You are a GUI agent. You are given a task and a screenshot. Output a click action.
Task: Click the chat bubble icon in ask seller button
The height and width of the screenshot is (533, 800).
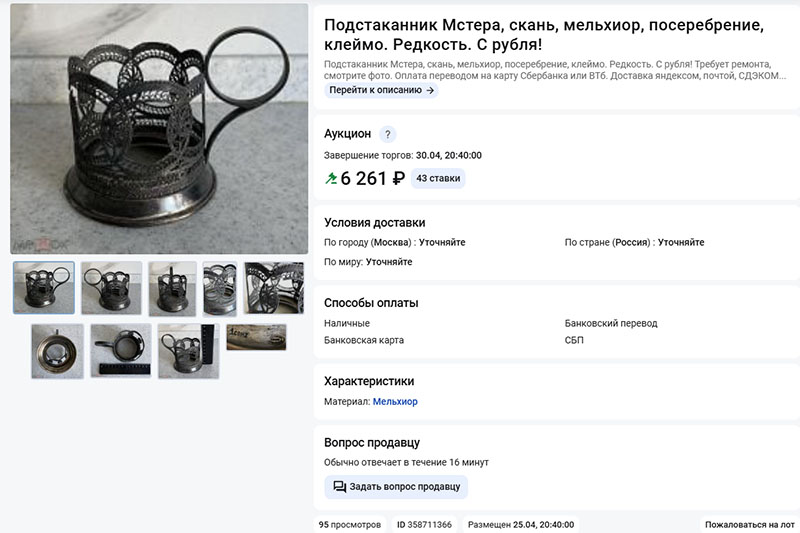tap(339, 487)
